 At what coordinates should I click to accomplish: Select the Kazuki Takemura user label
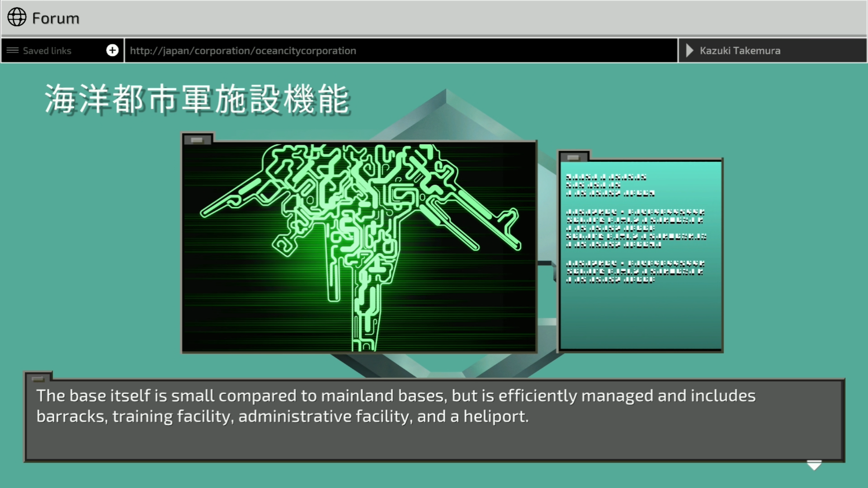click(740, 51)
